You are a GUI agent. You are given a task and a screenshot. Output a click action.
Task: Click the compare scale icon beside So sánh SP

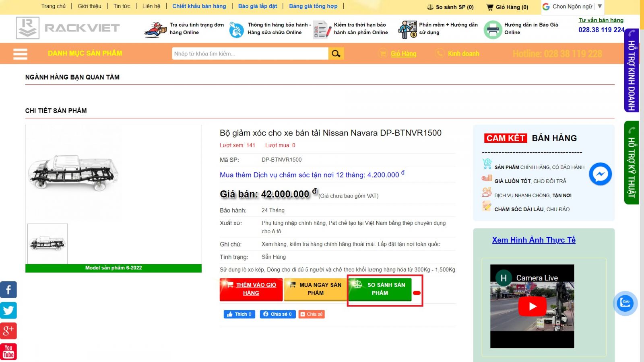click(x=430, y=7)
